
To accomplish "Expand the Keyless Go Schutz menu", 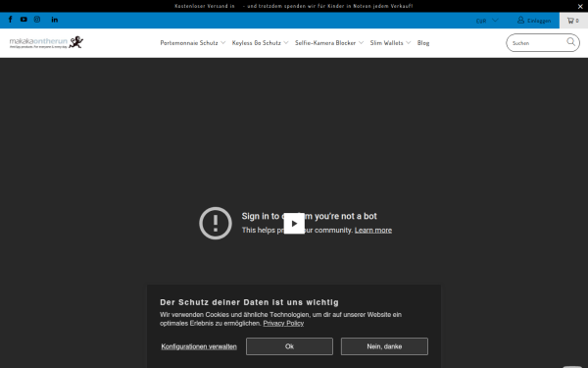I will 260,43.
